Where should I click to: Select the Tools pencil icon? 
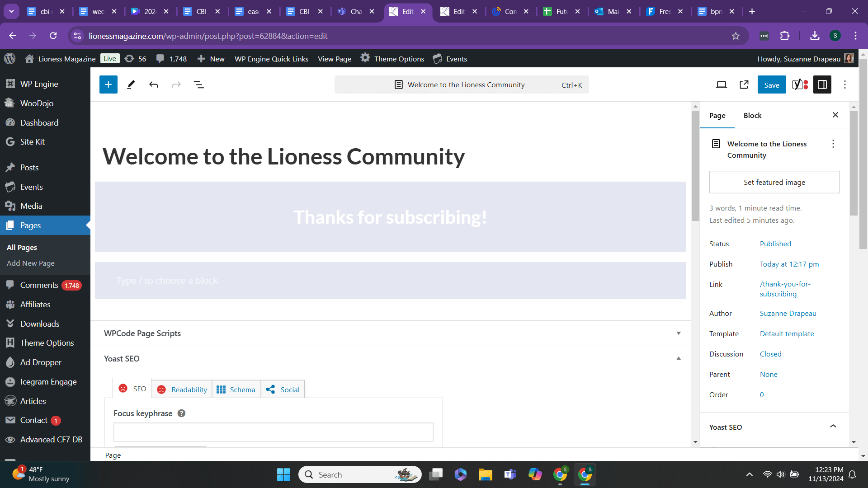click(131, 84)
